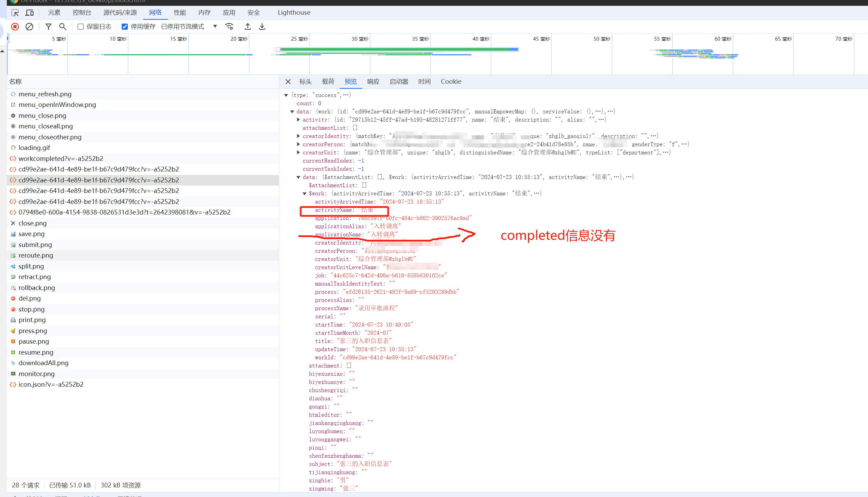Click the stop recording network log icon
868x497 pixels.
[15, 27]
